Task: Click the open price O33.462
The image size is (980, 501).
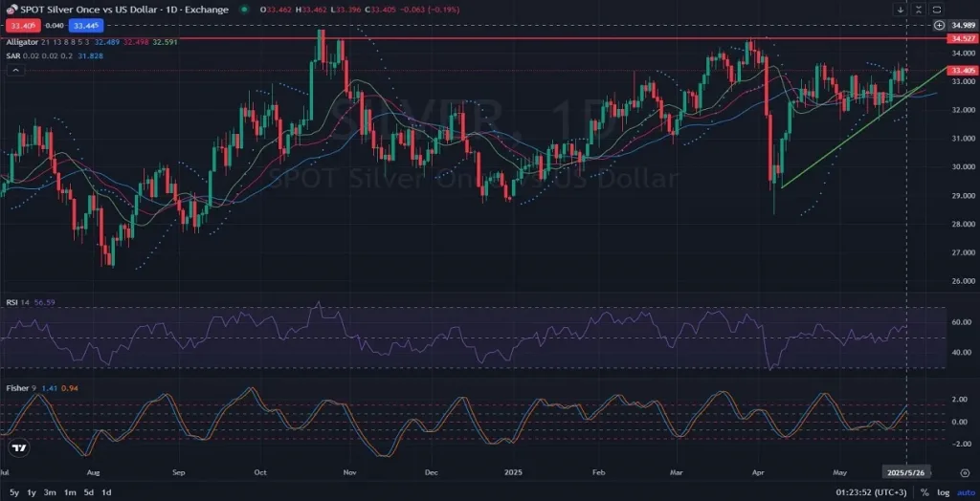Action: click(276, 10)
